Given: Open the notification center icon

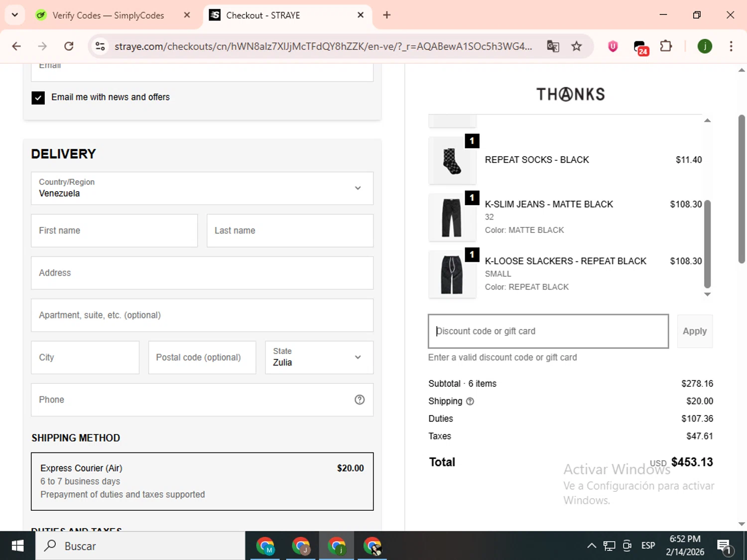Looking at the screenshot, I should pyautogui.click(x=725, y=547).
